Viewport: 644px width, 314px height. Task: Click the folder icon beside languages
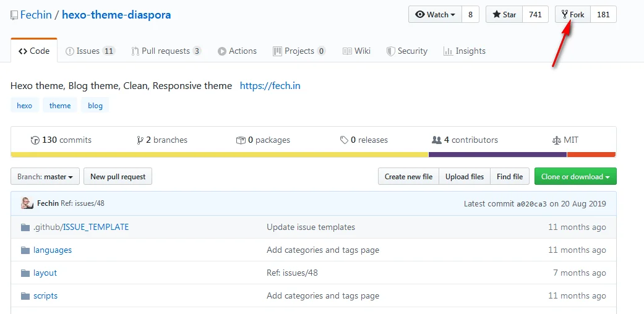pos(25,250)
